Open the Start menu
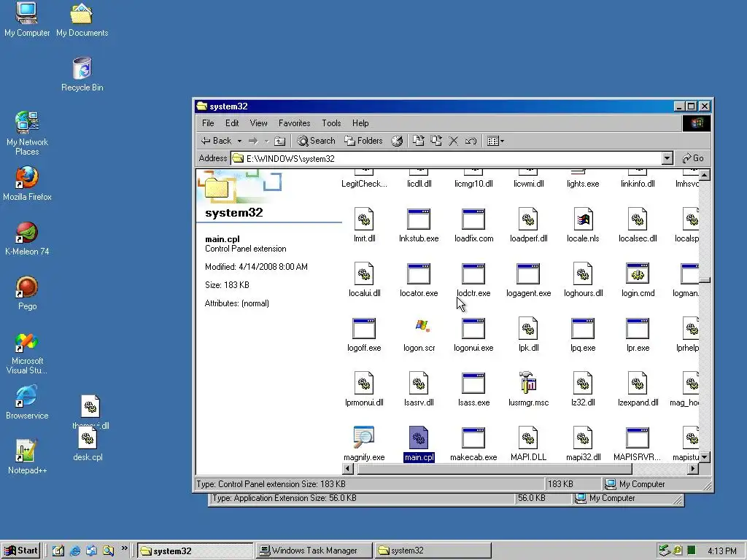 21,551
